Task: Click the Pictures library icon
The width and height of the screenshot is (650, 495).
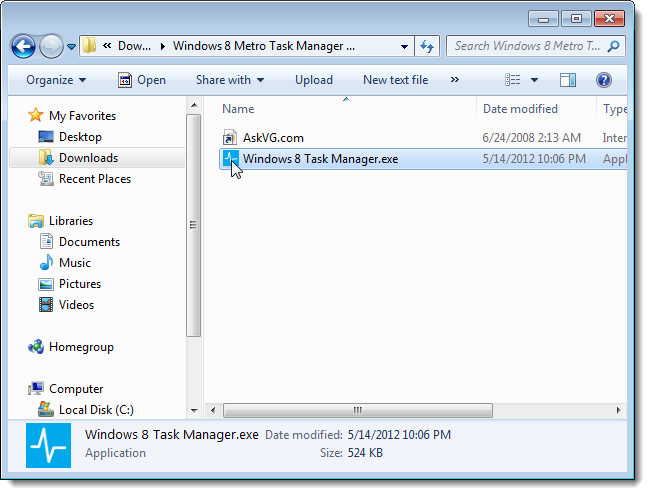Action: pos(46,284)
